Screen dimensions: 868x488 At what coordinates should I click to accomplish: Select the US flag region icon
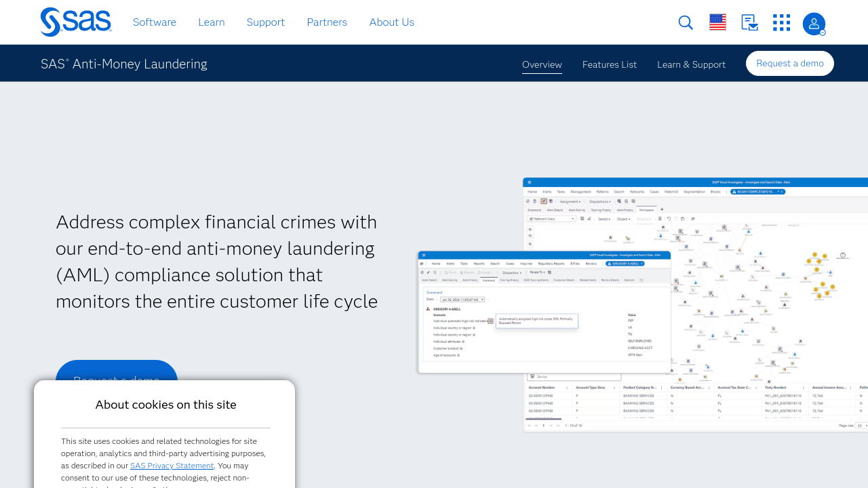(x=717, y=22)
